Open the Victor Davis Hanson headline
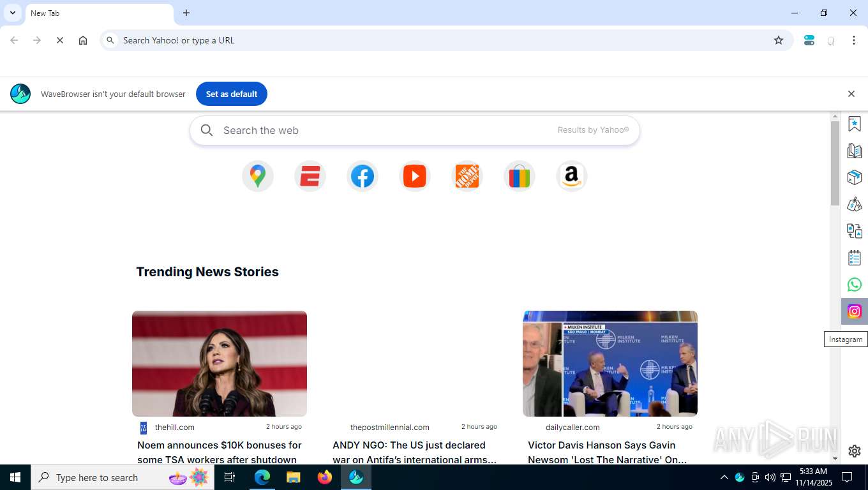The width and height of the screenshot is (868, 490). (608, 452)
